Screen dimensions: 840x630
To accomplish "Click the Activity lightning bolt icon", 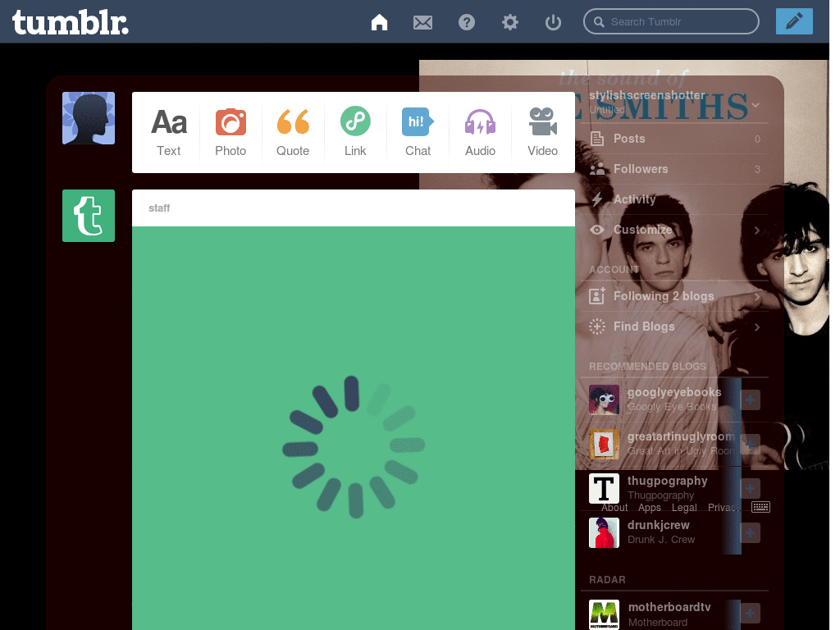I will click(597, 199).
